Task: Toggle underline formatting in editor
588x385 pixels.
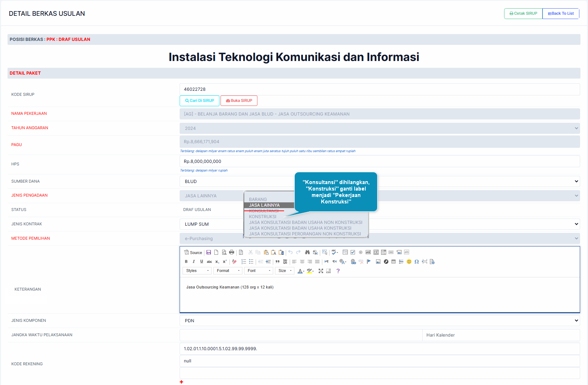Action: 201,262
